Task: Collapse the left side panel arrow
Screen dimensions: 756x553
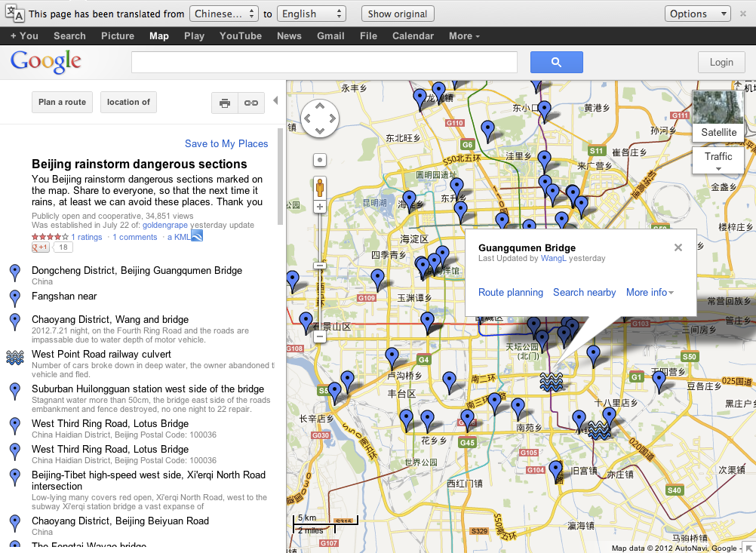Action: pos(275,101)
